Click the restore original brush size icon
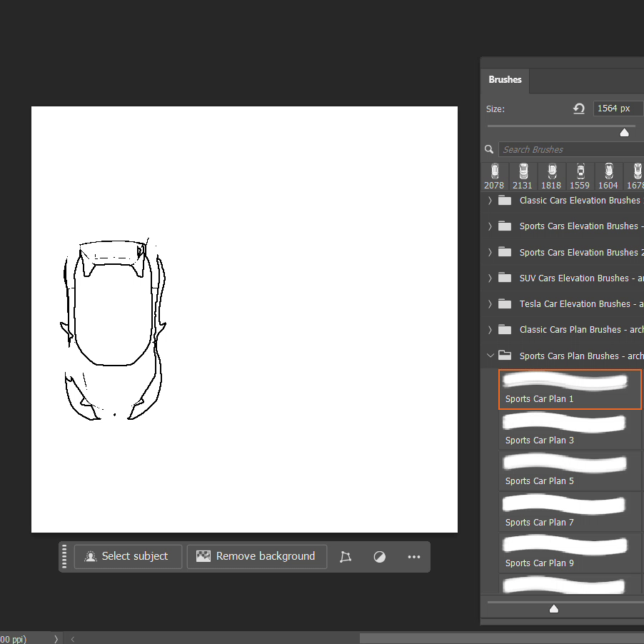This screenshot has width=644, height=644. (579, 109)
